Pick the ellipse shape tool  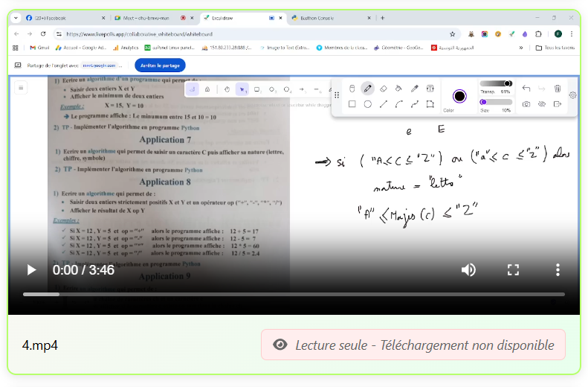point(367,104)
